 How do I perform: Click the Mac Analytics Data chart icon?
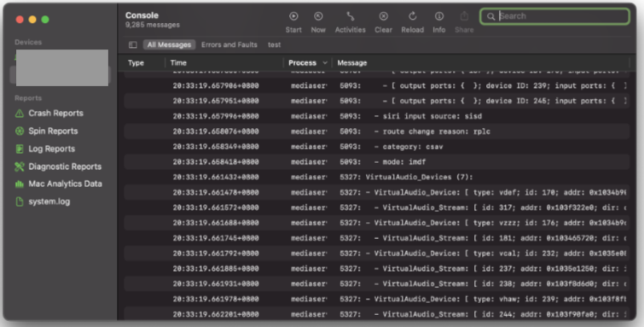tap(20, 184)
